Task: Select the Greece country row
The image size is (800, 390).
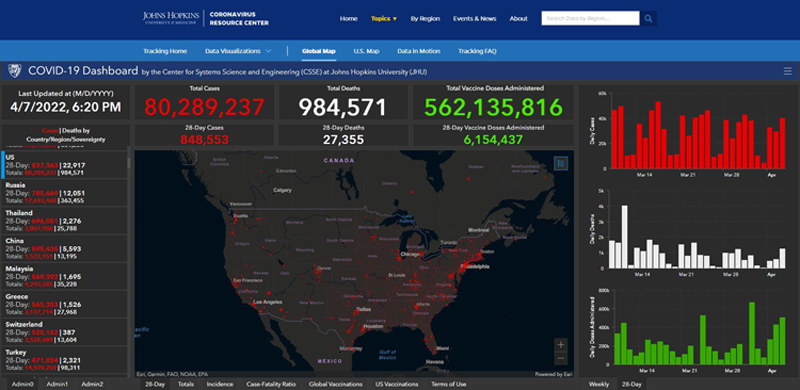Action: point(64,304)
